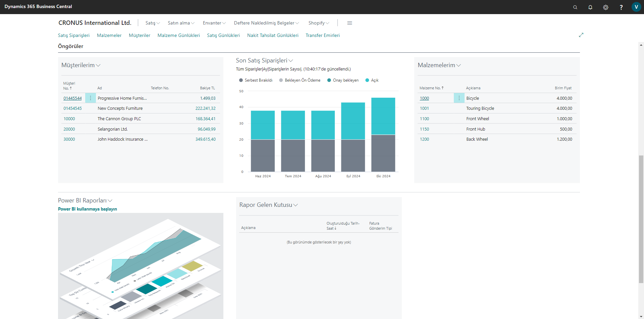Open item number 1200 link
This screenshot has height=319, width=644.
pyautogui.click(x=424, y=139)
